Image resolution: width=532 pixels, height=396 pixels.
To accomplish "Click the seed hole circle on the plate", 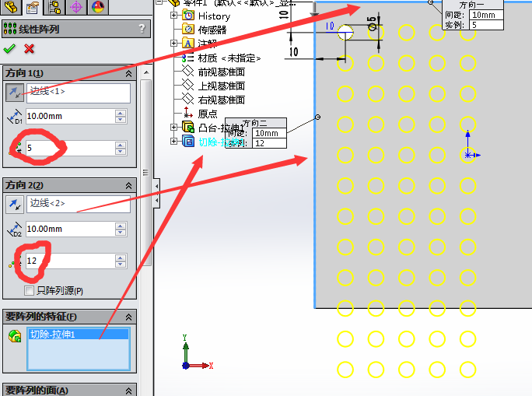I will point(345,33).
